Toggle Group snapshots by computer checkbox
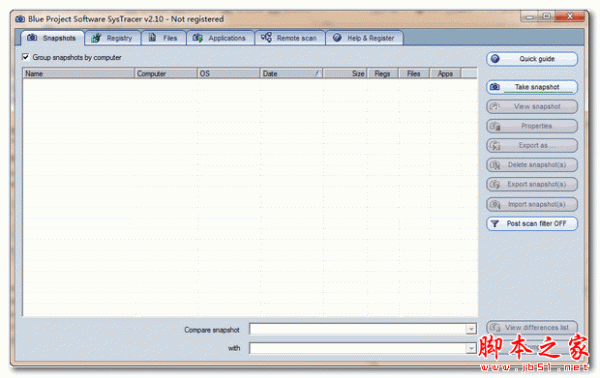 (x=26, y=57)
